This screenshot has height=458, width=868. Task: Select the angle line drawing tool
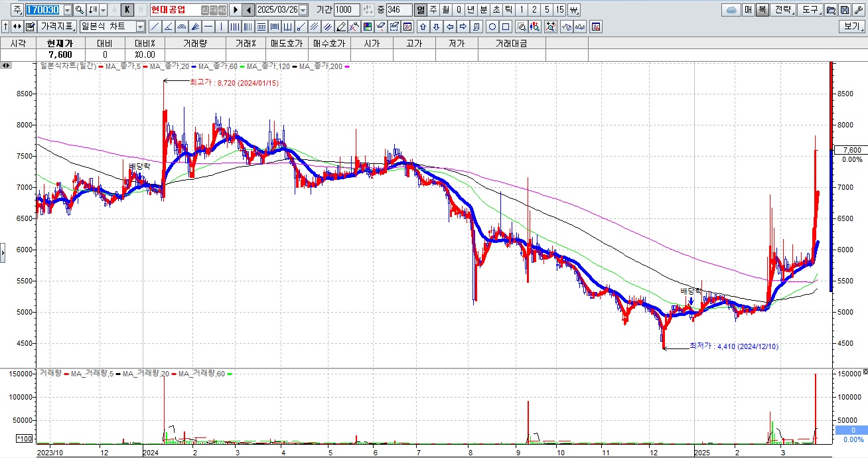169,27
